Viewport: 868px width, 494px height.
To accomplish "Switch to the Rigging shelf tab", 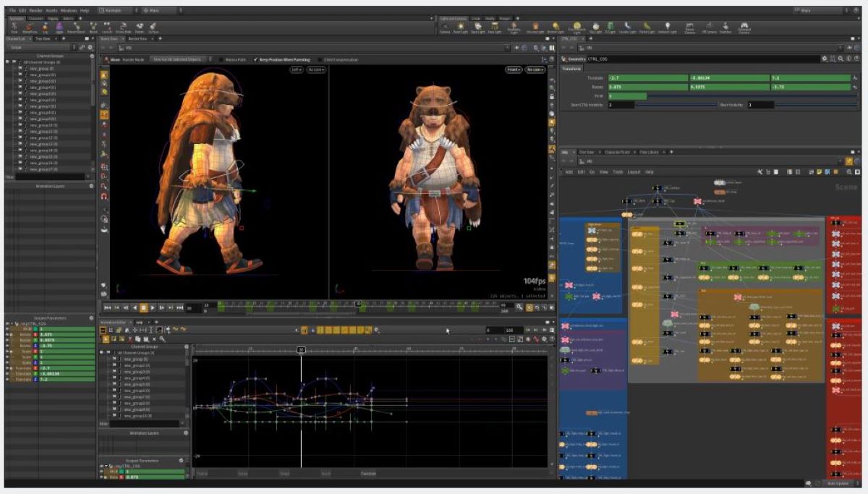I will pos(54,18).
